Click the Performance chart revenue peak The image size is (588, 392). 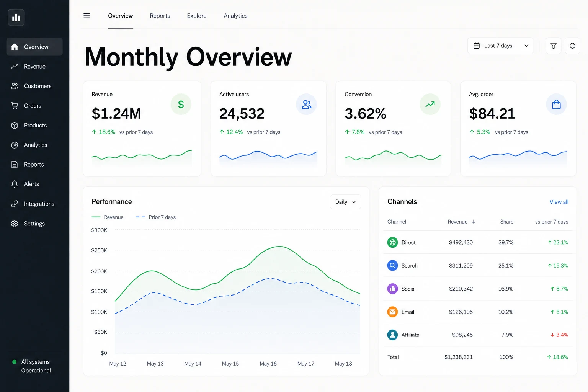[x=280, y=247]
